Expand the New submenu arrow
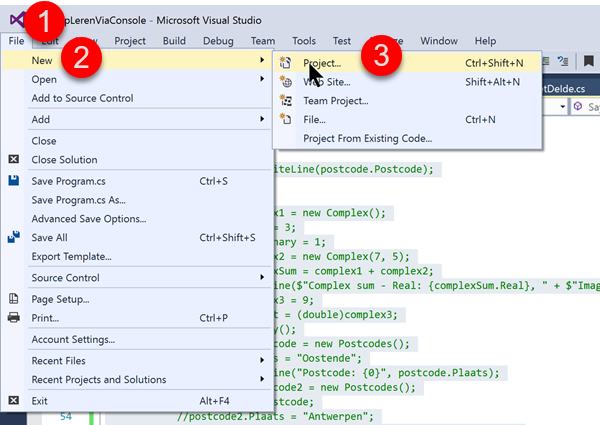The height and width of the screenshot is (425, 600). pos(262,60)
